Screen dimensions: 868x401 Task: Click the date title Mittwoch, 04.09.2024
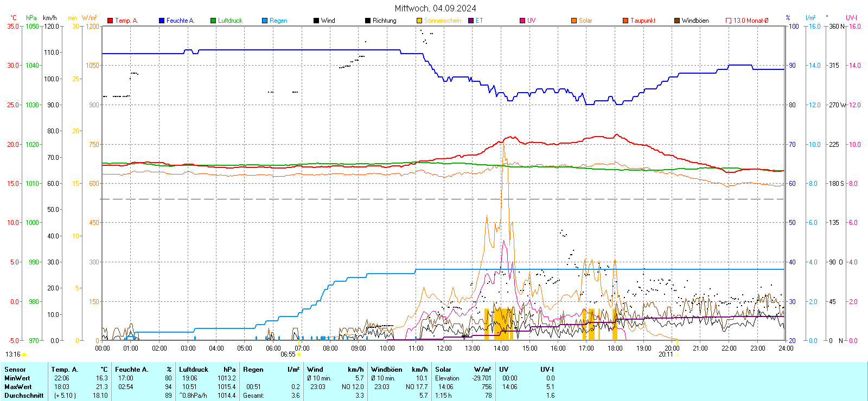435,8
